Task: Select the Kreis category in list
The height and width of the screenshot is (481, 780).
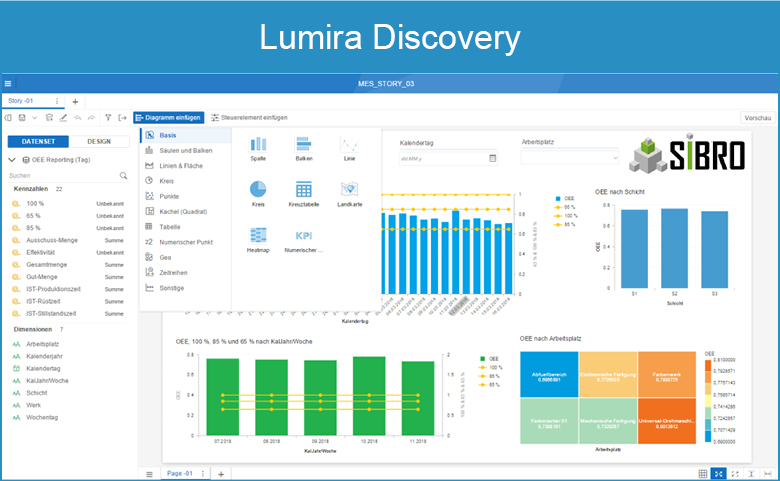Action: tap(186, 181)
